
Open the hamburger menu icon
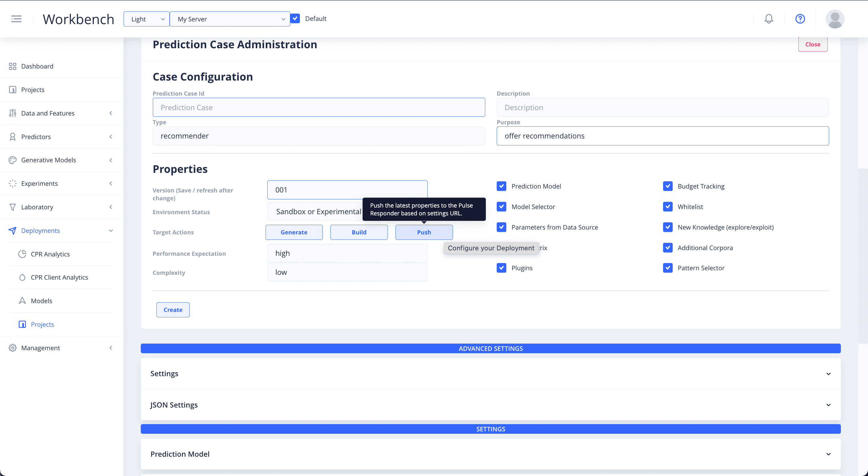[x=16, y=19]
